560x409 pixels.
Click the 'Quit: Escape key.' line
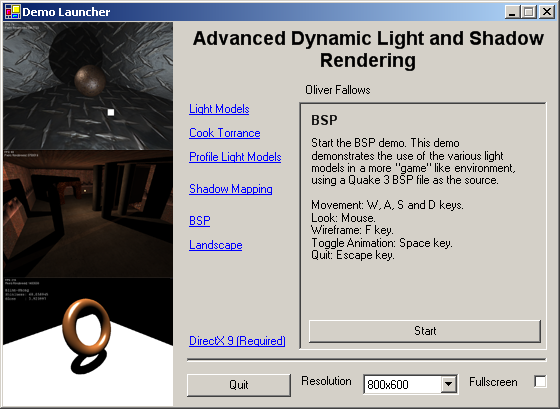click(x=353, y=255)
